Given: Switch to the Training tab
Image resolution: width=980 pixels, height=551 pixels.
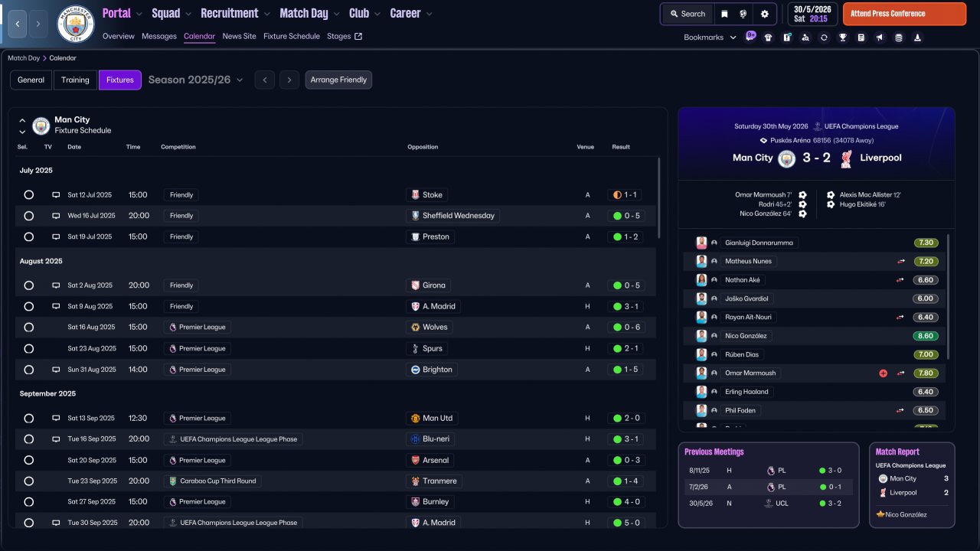Looking at the screenshot, I should (x=76, y=80).
